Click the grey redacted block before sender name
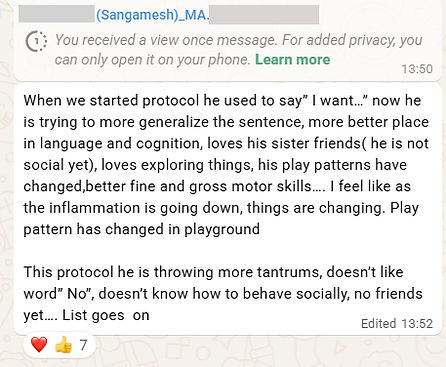Screen dimensions: 446x367 click(x=57, y=14)
